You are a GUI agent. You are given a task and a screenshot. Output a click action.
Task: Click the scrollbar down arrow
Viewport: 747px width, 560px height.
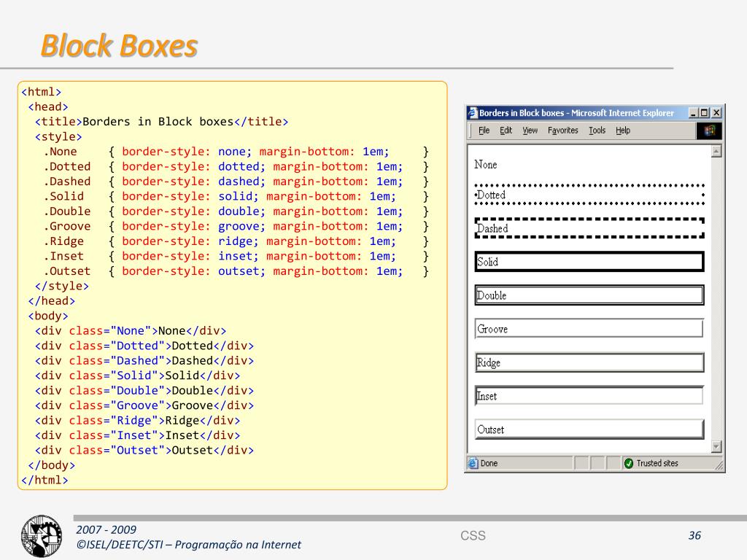click(x=716, y=447)
